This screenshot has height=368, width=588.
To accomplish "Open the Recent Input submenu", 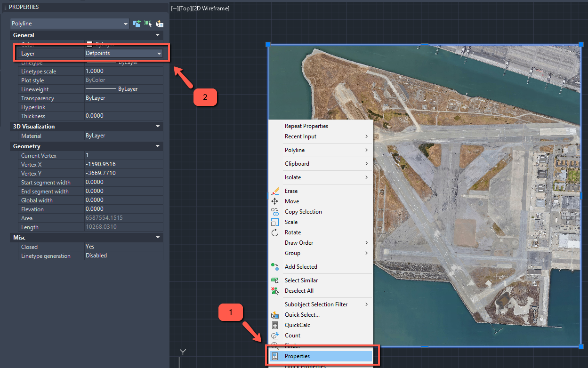I will (x=321, y=136).
